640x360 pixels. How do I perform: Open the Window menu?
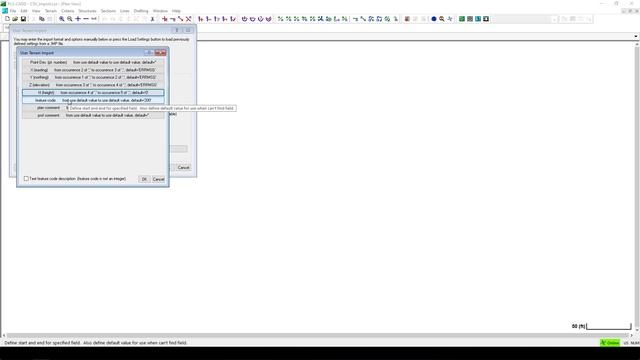coord(160,11)
